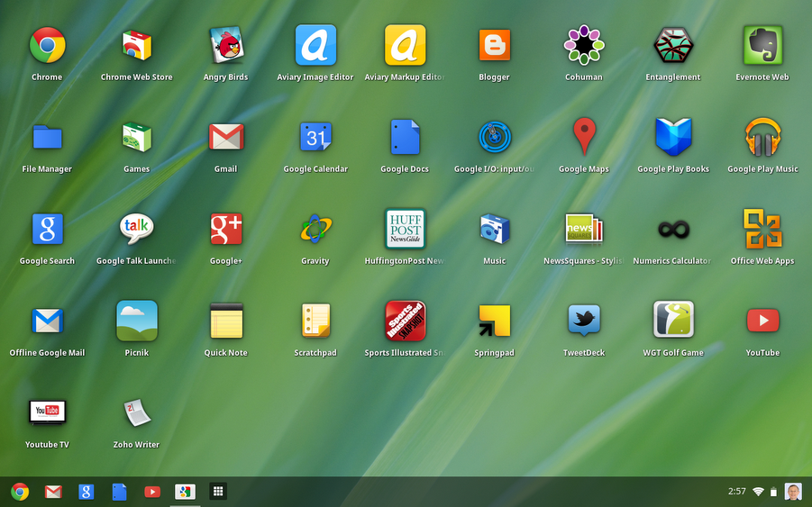Launch TweetDeck
812x507 pixels.
pos(584,321)
